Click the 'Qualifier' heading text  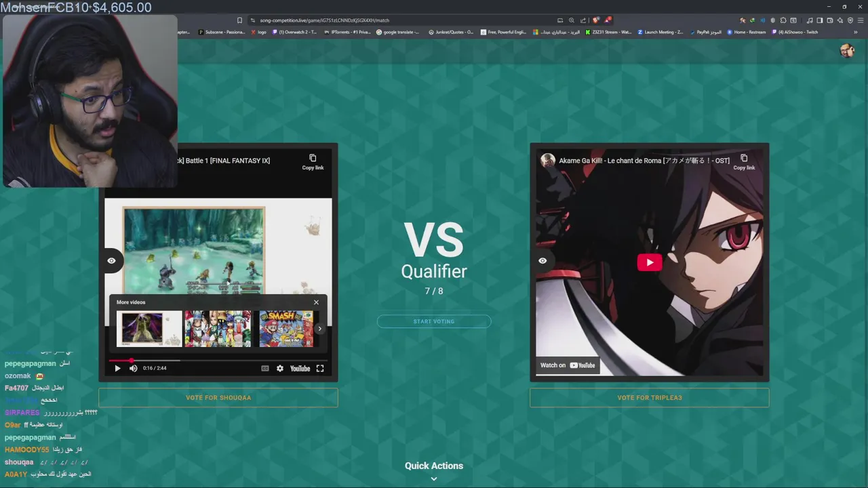(434, 271)
